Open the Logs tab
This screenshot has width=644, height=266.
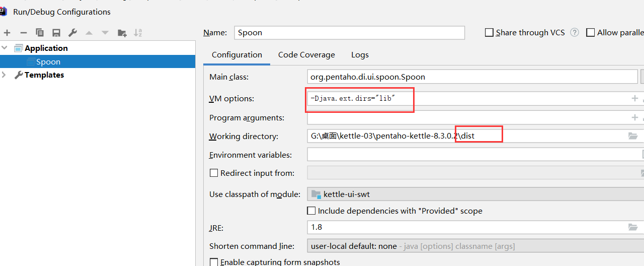pos(360,55)
